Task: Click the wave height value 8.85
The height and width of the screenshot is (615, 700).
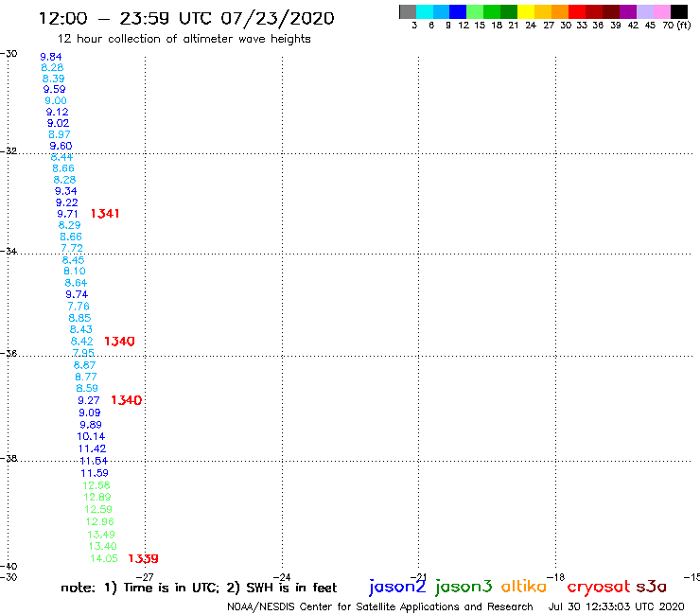Action: (79, 318)
